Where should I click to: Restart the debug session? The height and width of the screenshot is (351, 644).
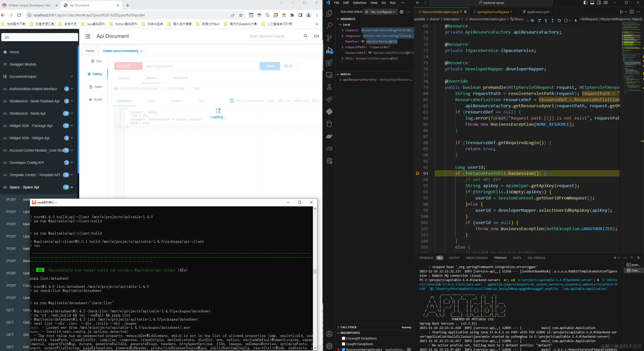click(x=559, y=20)
